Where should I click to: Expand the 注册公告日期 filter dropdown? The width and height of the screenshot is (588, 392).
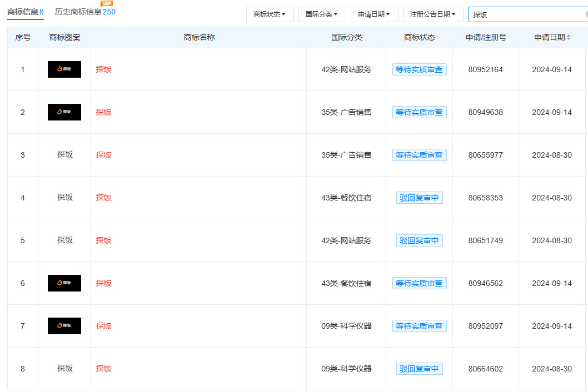[433, 14]
